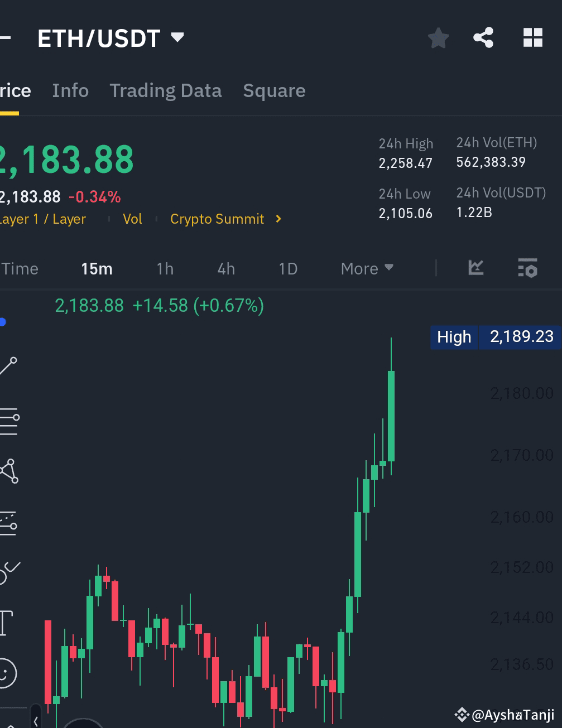Select the 15m chart timeframe

(x=96, y=268)
